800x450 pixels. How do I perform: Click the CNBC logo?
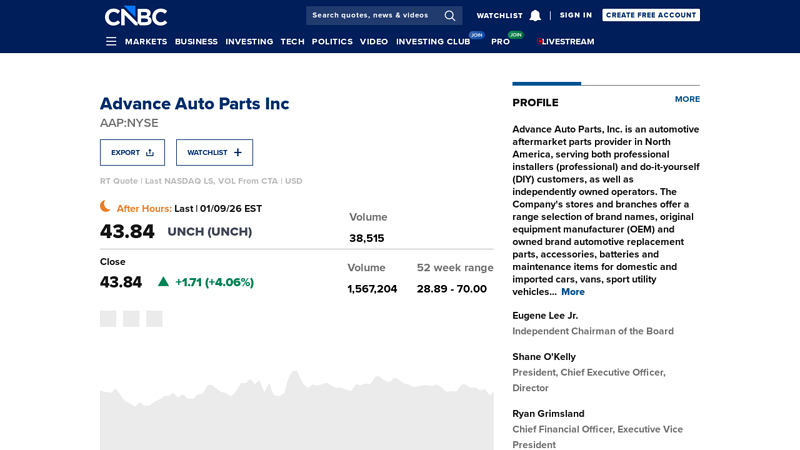pyautogui.click(x=136, y=16)
